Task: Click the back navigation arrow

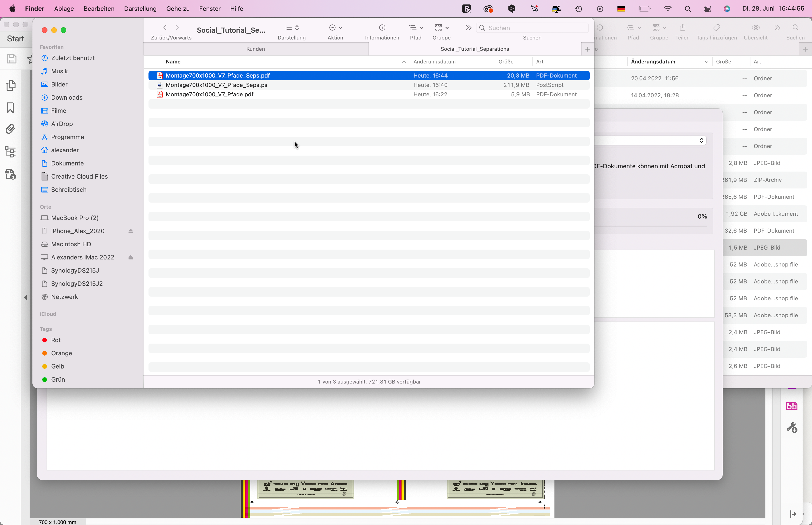Action: pos(165,28)
